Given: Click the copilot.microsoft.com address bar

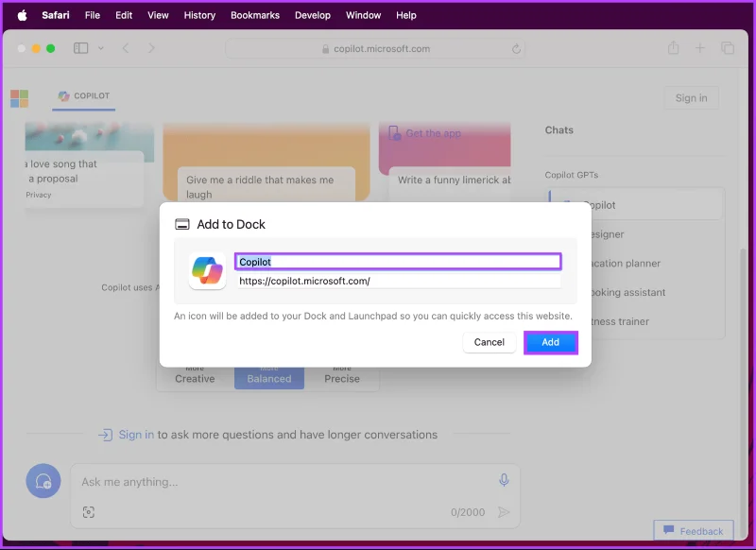Looking at the screenshot, I should click(x=375, y=49).
